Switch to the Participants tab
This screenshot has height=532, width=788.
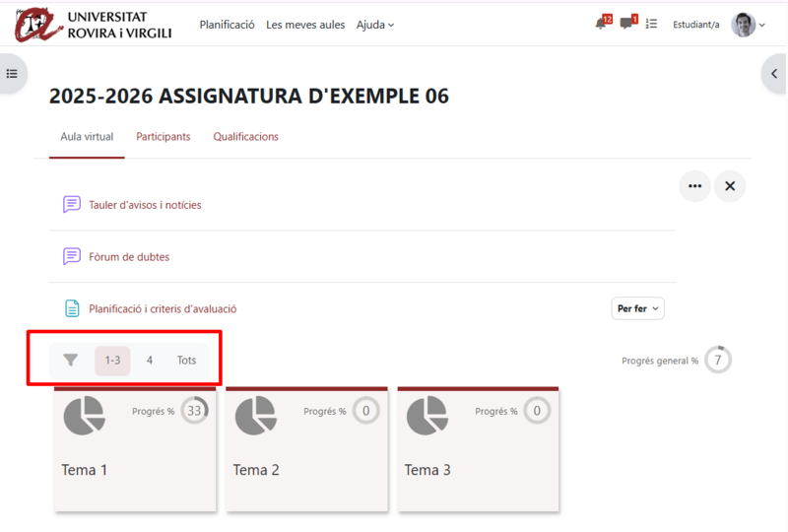(x=164, y=137)
